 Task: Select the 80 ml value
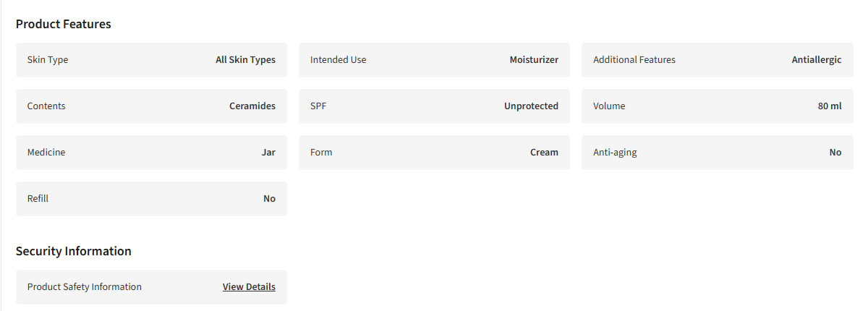pyautogui.click(x=830, y=106)
